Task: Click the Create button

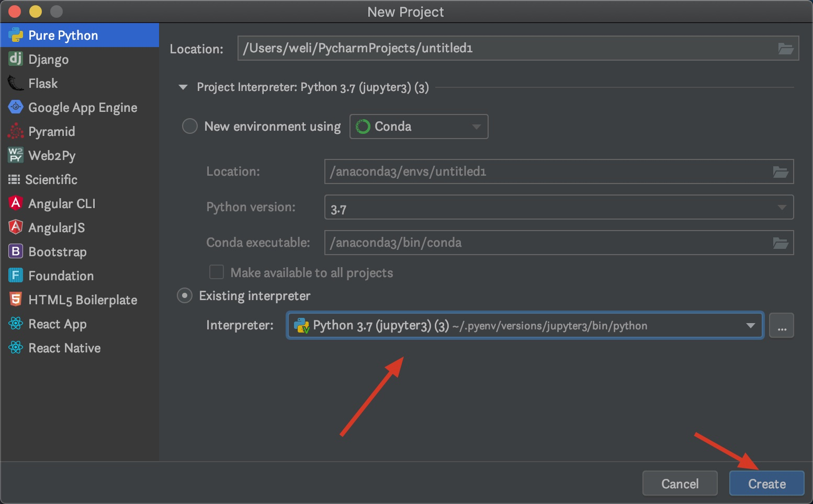Action: 766,484
